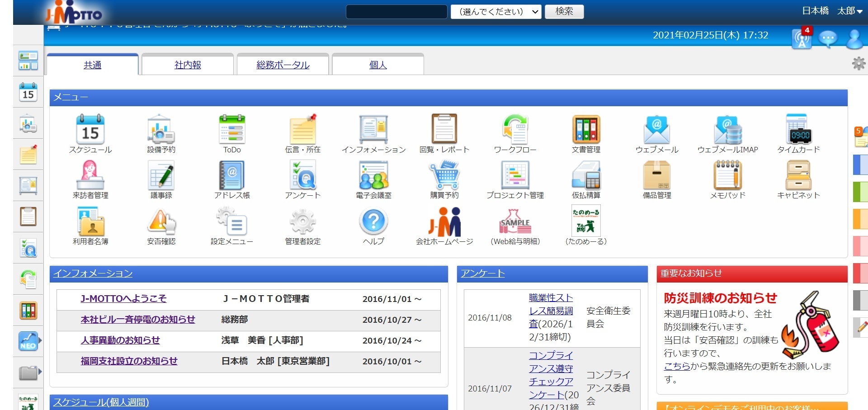Open the Workflow (ワークフロー) icon
This screenshot has width=868, height=410.
pos(515,129)
